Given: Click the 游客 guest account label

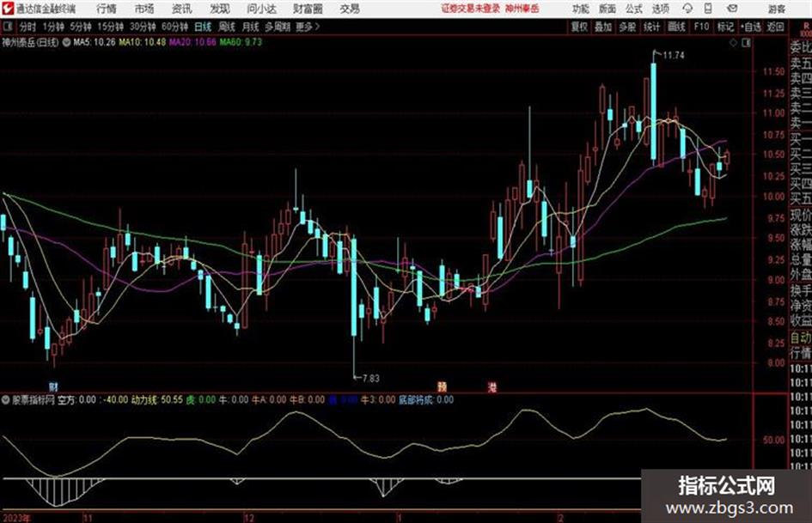Looking at the screenshot, I should [777, 9].
